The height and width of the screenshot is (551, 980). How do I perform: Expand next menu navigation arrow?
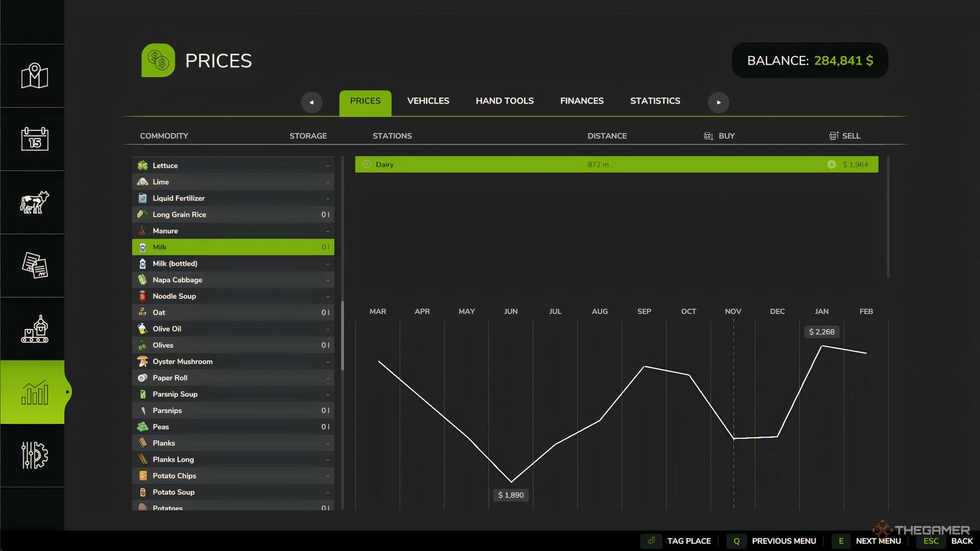tap(719, 102)
